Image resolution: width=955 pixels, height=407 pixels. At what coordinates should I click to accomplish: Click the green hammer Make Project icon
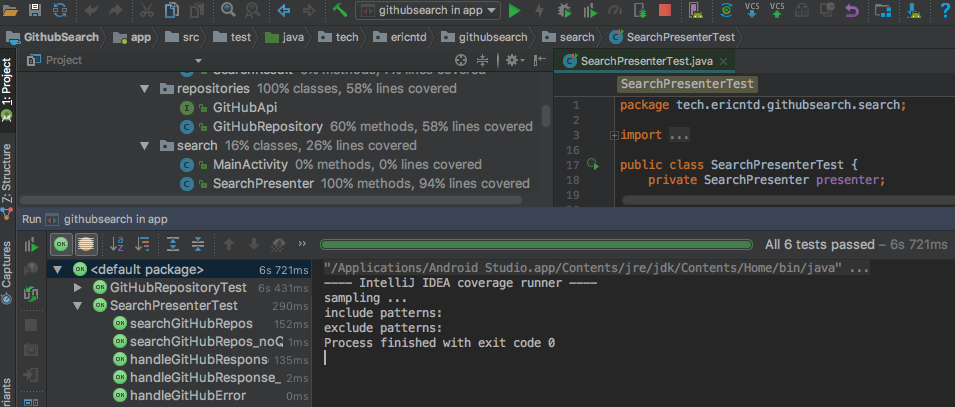340,10
